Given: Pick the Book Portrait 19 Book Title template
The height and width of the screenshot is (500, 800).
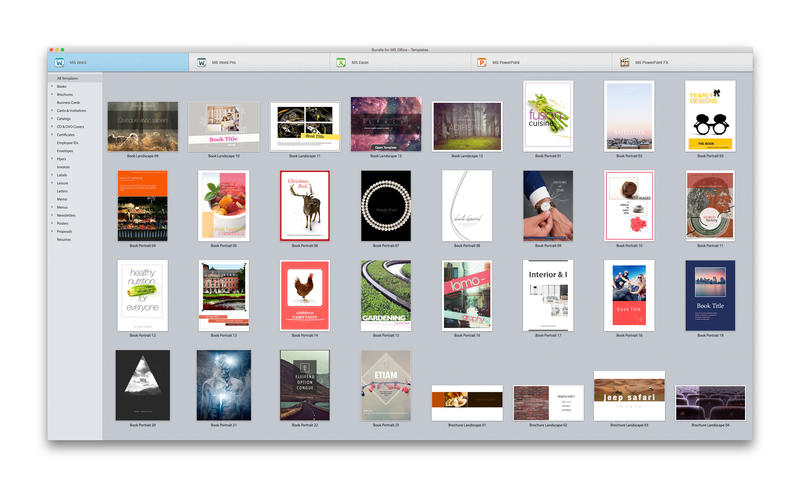Looking at the screenshot, I should tap(710, 295).
